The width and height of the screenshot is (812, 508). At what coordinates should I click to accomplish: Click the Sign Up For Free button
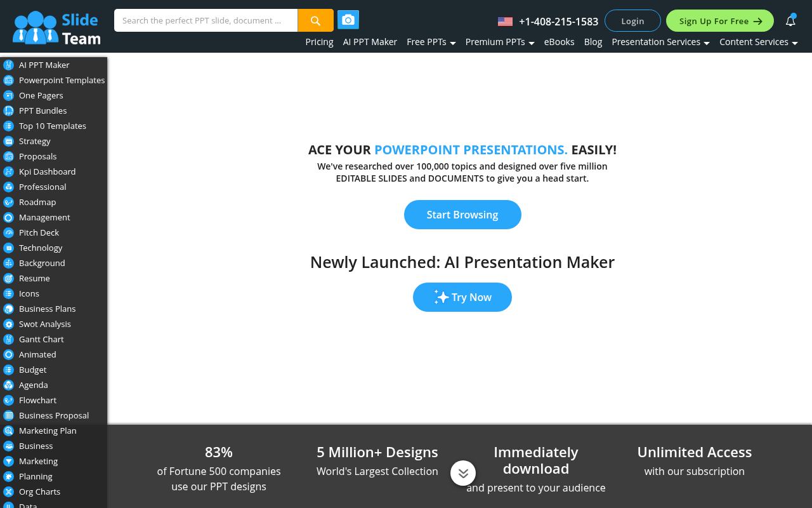coord(719,20)
